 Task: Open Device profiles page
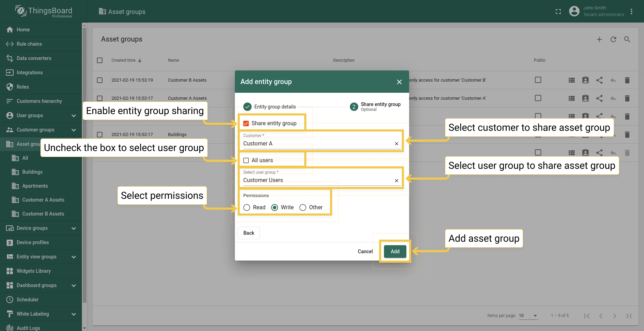(41, 242)
